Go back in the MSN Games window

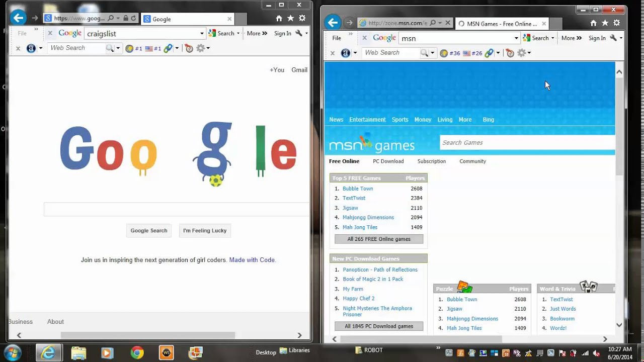[332, 22]
